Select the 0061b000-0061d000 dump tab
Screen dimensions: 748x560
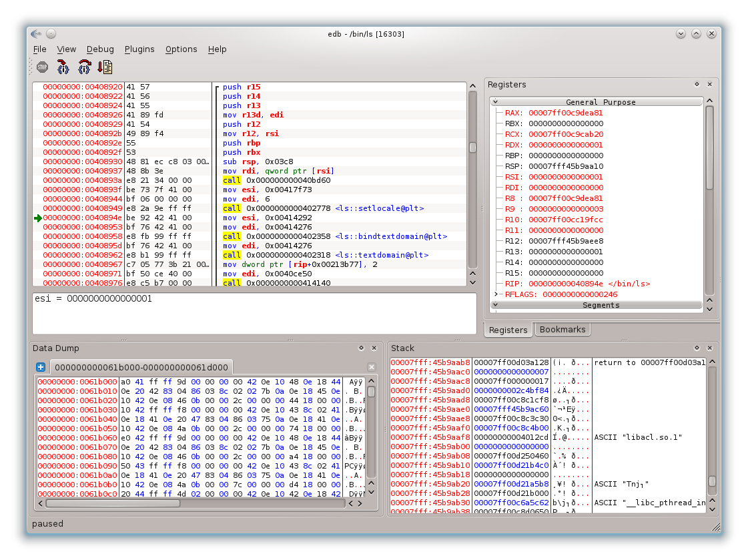tap(141, 367)
